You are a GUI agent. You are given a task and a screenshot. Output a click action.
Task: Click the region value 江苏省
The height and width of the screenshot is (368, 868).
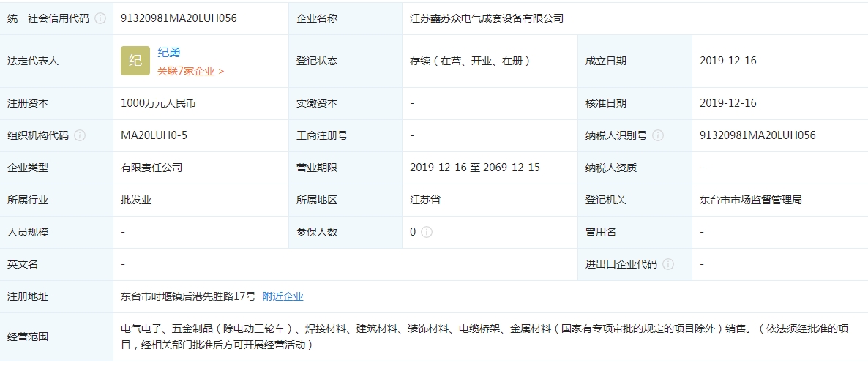point(425,200)
